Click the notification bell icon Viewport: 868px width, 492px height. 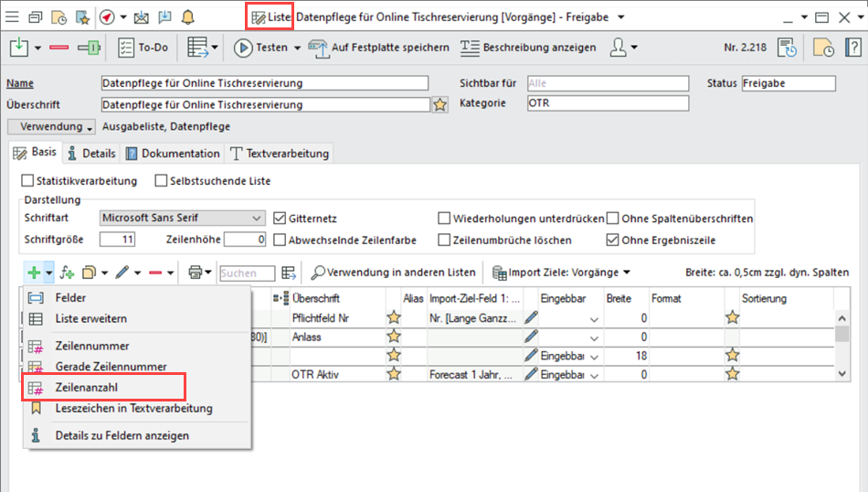coord(188,17)
